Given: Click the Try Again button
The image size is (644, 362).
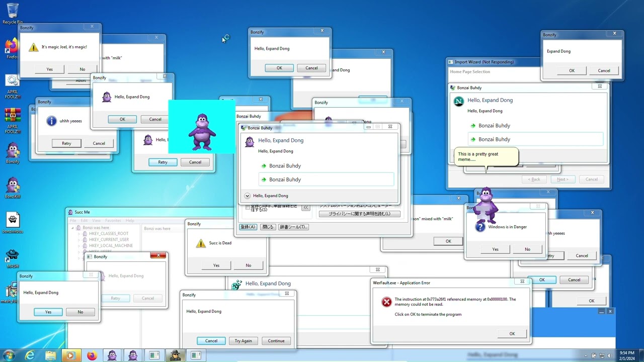Looking at the screenshot, I should click(x=244, y=341).
